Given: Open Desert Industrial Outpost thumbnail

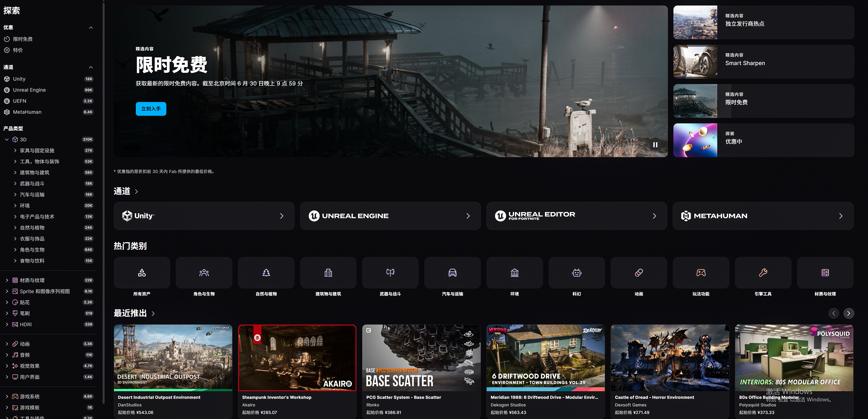Looking at the screenshot, I should tap(173, 358).
